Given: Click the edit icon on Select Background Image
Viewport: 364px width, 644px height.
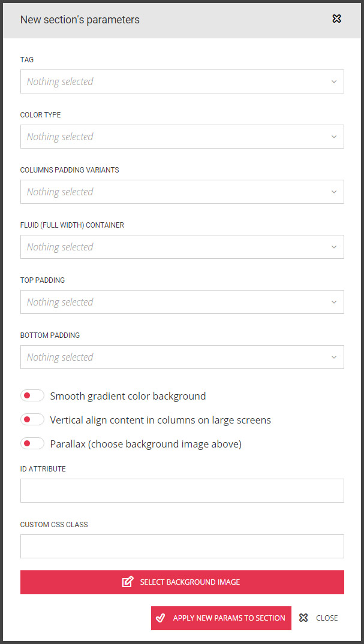Looking at the screenshot, I should 128,582.
